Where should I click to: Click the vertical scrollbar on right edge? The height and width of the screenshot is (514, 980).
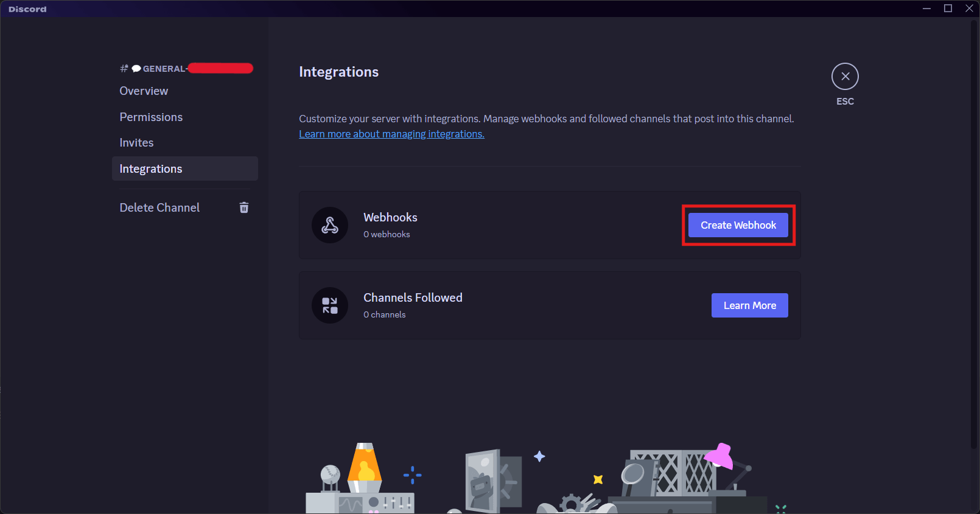974,234
